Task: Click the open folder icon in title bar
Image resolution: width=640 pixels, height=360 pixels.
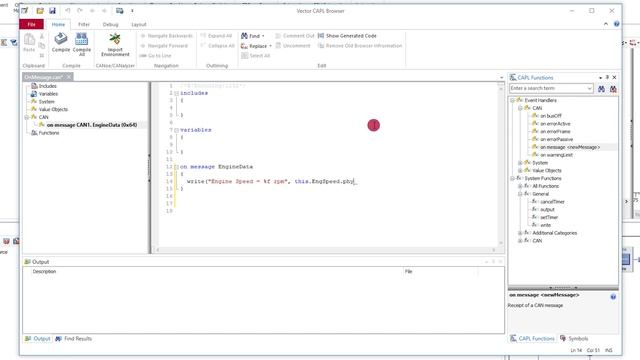Action: [x=40, y=11]
